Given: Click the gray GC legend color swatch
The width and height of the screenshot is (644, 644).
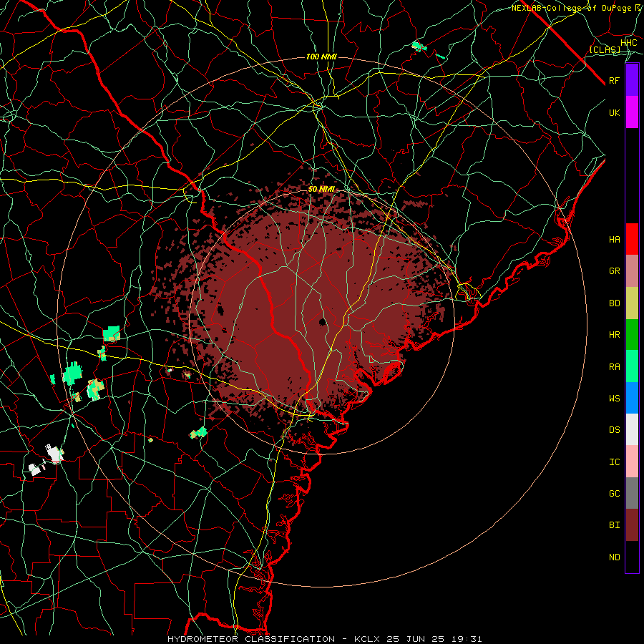Looking at the screenshot, I should [x=632, y=493].
